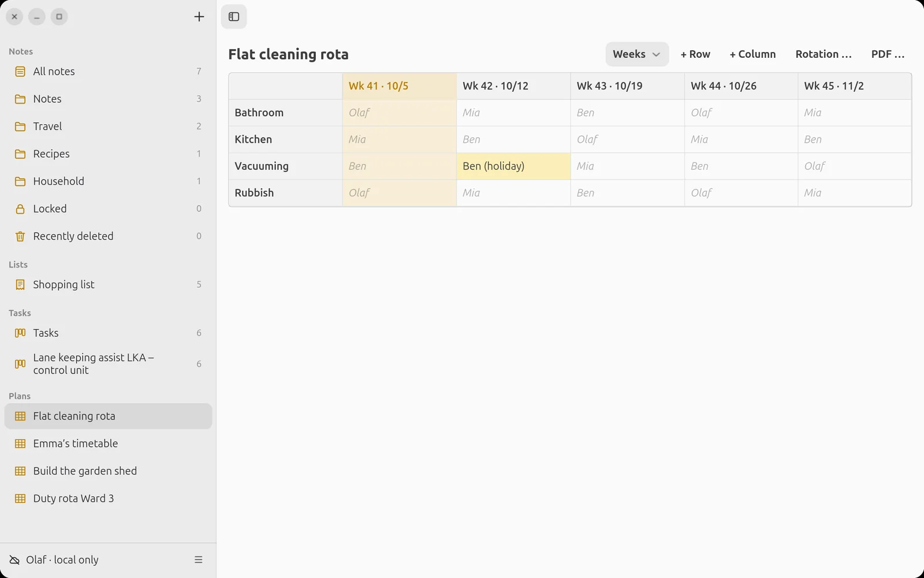Toggle the sidebar panel icon
Viewport: 924px width, 578px height.
(234, 17)
